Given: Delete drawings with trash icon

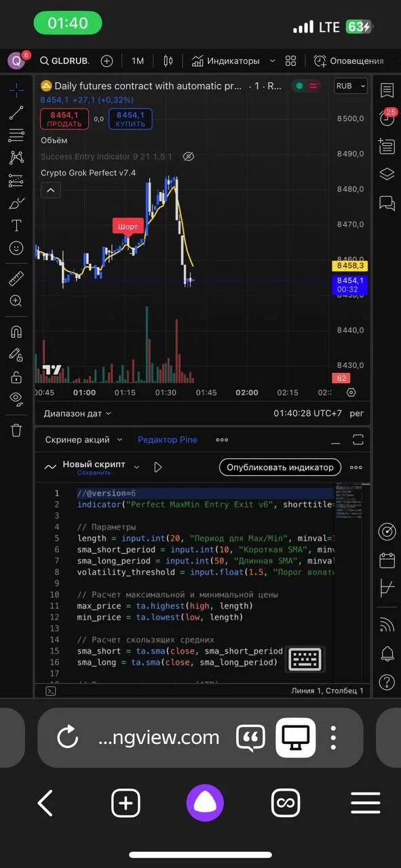Looking at the screenshot, I should [16, 430].
